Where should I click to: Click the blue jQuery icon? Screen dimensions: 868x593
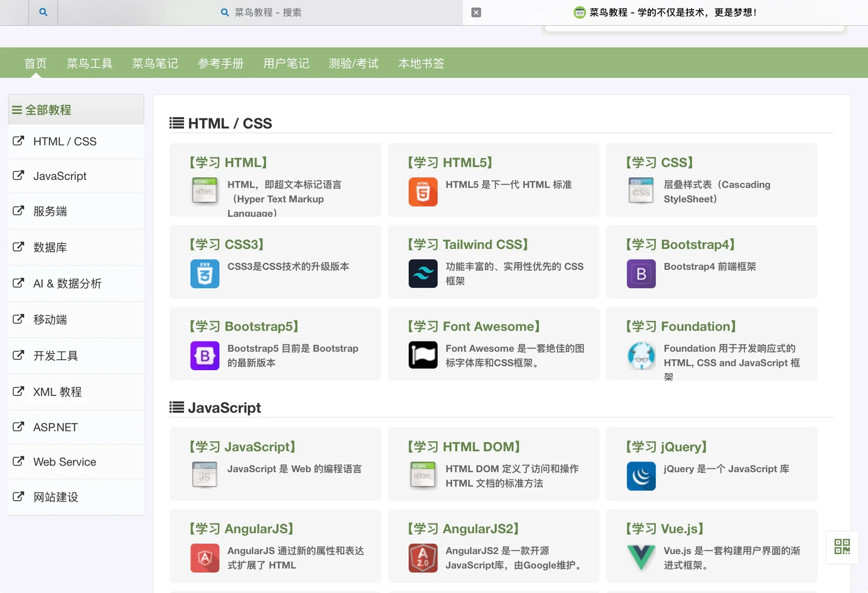point(641,475)
